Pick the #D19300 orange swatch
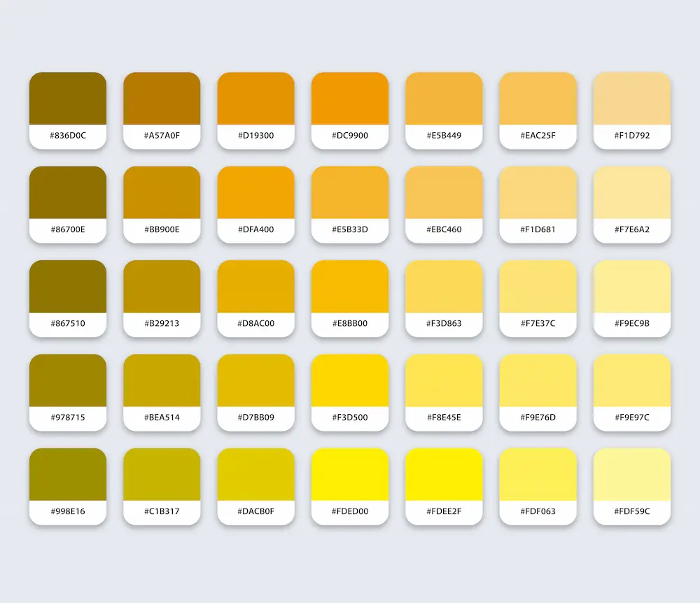700x603 pixels. [x=255, y=99]
